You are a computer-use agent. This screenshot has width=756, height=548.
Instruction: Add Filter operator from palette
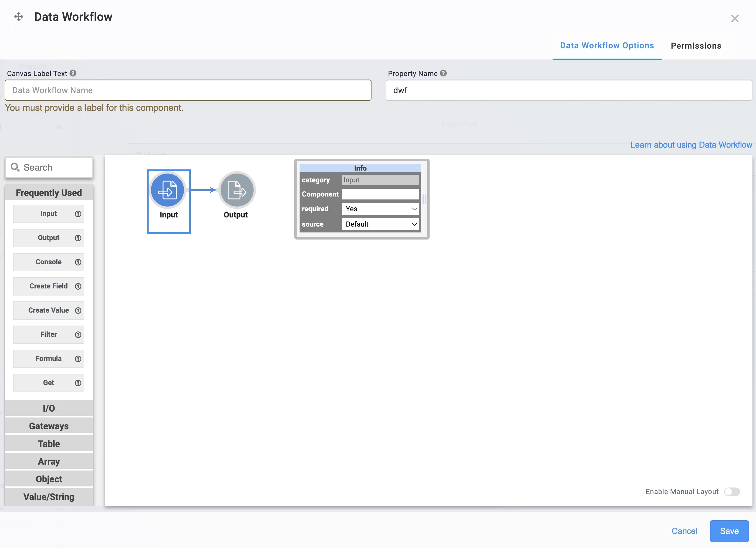coord(49,334)
